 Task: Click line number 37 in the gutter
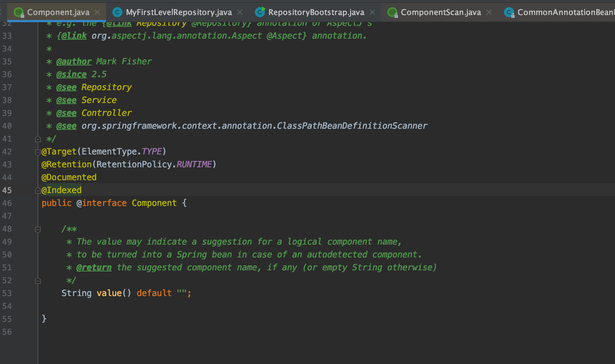[x=7, y=87]
